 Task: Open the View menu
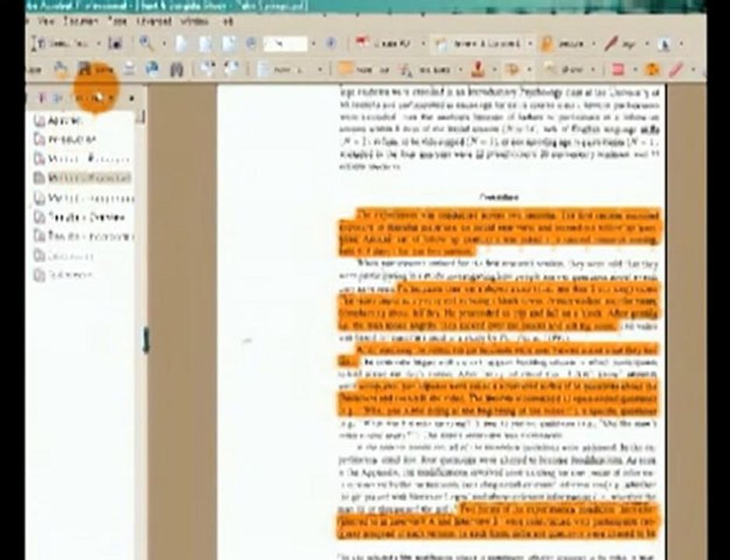[x=46, y=22]
